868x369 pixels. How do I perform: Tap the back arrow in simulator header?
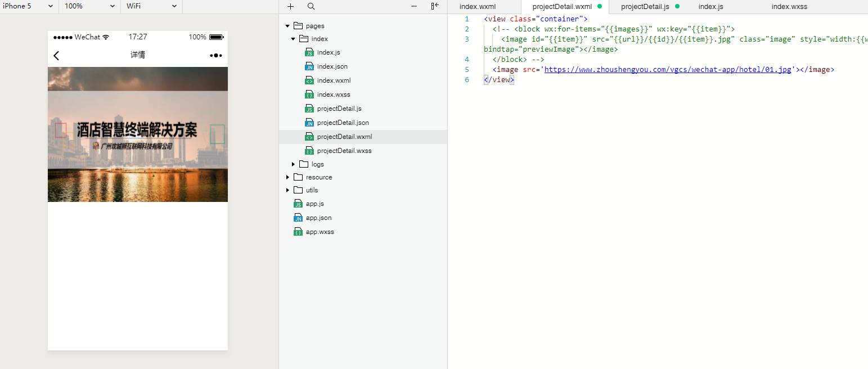[56, 55]
